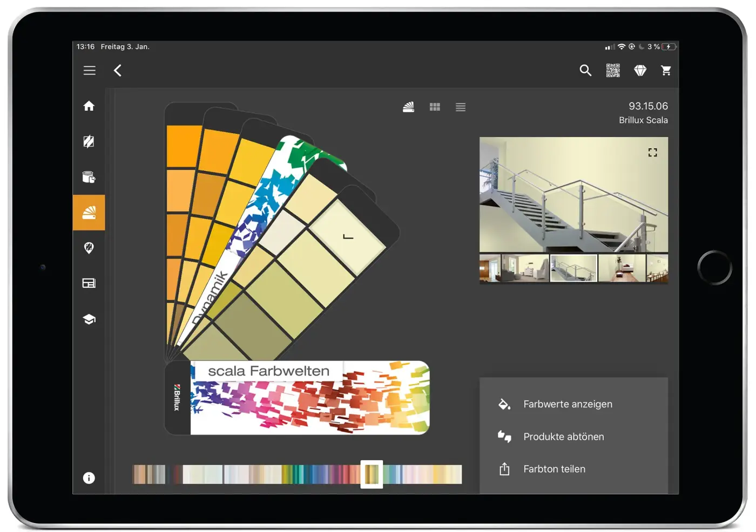Viewport: 756px width, 532px height.
Task: Open favorites via the diamond icon
Action: pyautogui.click(x=640, y=70)
